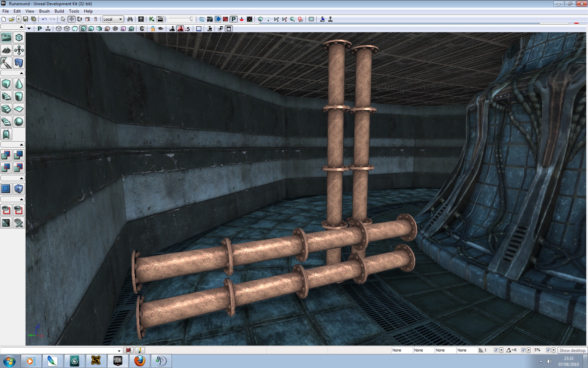Click the slider handle in the main toolbar
588x368 pixels.
point(191,19)
